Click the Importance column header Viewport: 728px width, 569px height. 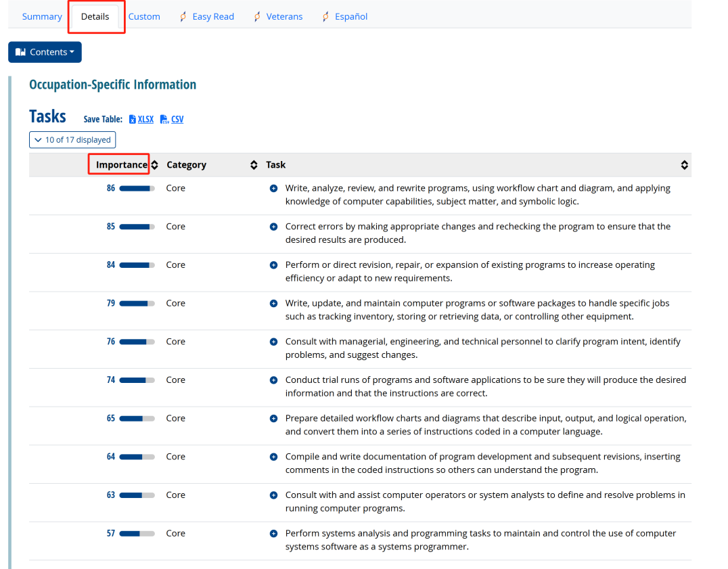click(x=121, y=165)
